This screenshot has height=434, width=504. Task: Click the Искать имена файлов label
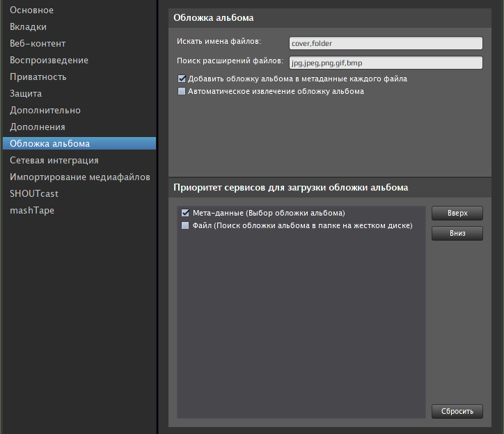pyautogui.click(x=219, y=41)
